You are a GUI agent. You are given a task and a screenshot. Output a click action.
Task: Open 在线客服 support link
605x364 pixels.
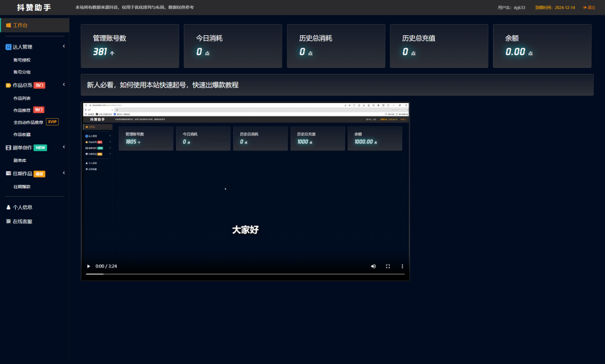point(22,222)
